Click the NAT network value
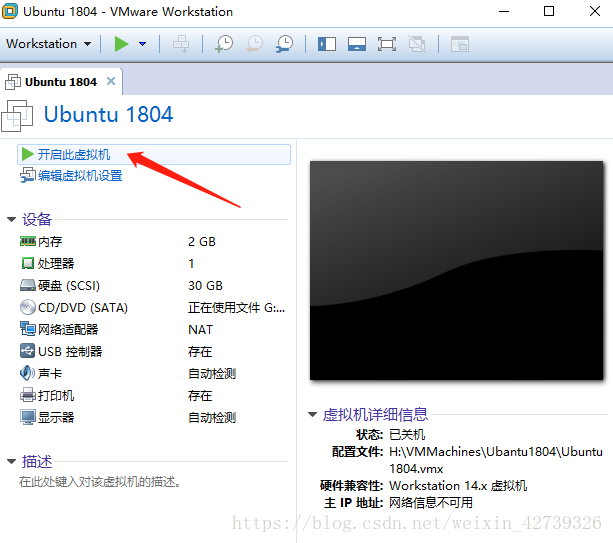The image size is (613, 543). pos(201,330)
